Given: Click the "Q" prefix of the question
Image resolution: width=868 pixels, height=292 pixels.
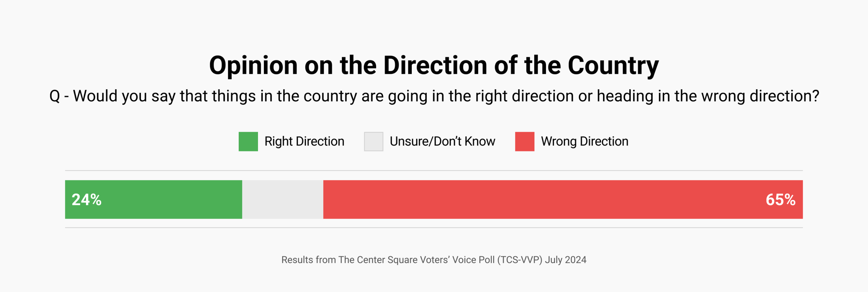Looking at the screenshot, I should click(x=55, y=96).
